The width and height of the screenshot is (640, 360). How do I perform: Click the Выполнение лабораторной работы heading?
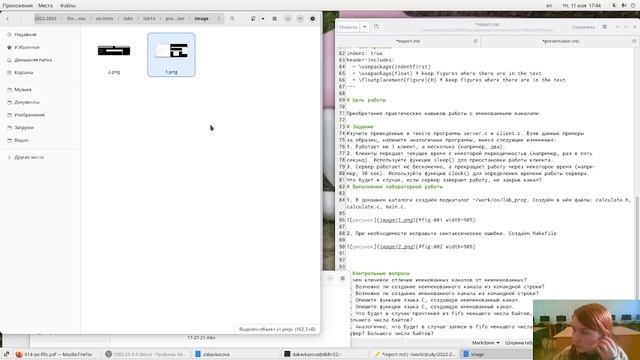pyautogui.click(x=395, y=187)
